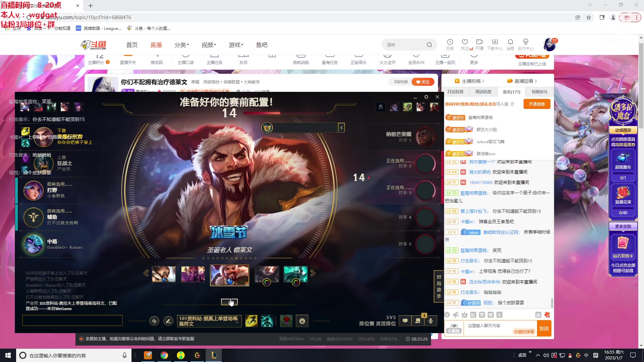Open the bell messages icon in Douyu header
The image size is (644, 362).
(510, 42)
